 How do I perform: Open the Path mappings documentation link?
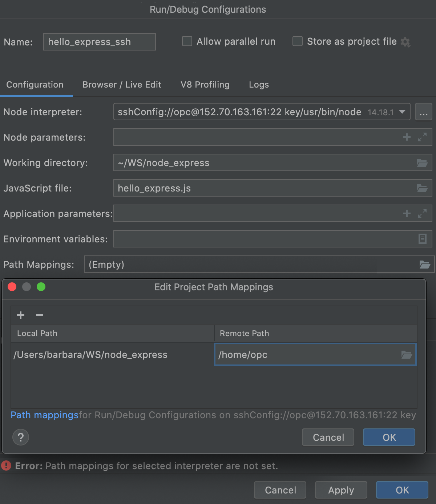pyautogui.click(x=45, y=415)
